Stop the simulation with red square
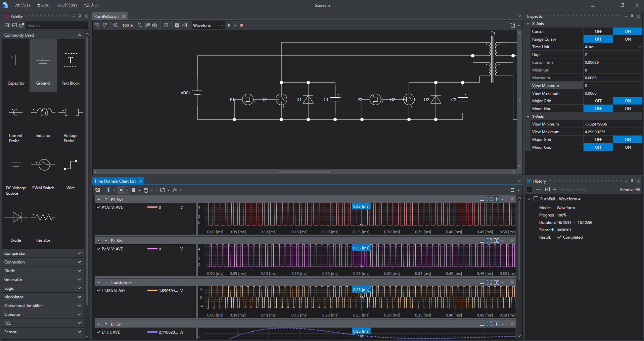 pos(242,25)
